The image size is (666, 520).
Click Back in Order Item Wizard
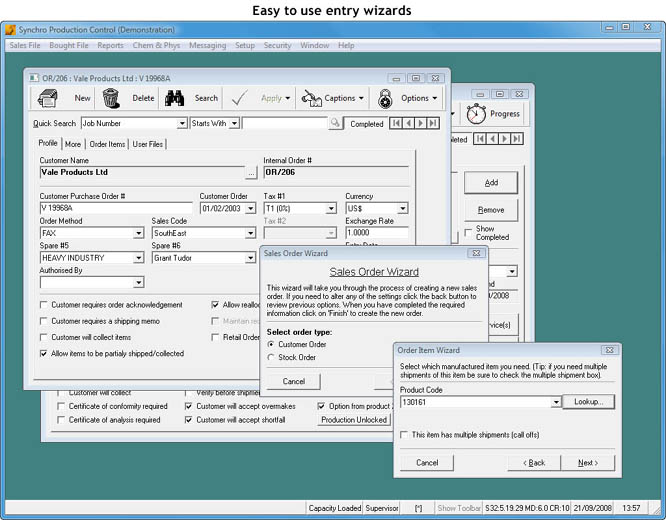pyautogui.click(x=534, y=463)
